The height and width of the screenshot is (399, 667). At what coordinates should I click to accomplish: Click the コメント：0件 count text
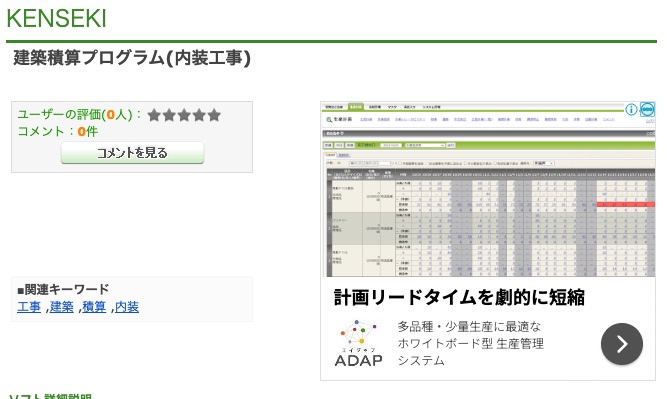click(57, 131)
